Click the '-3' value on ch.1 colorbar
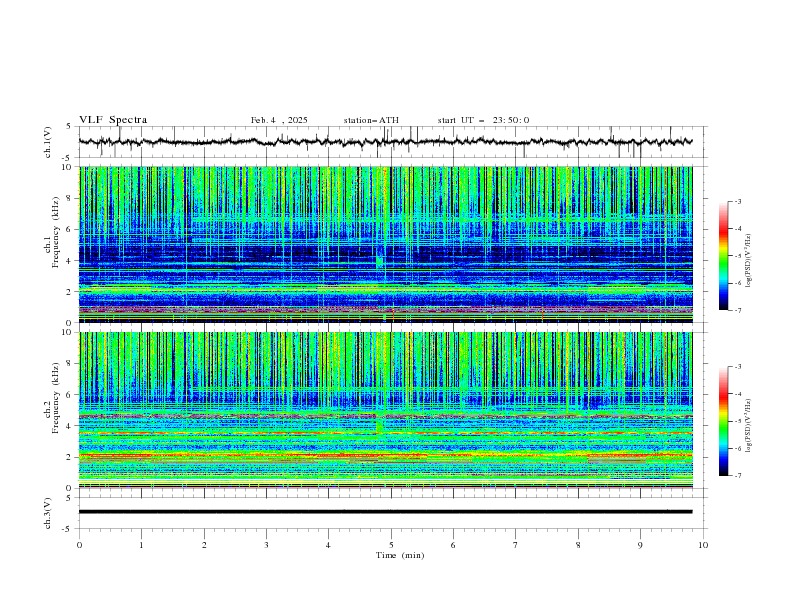Screen dimensions: 792x612 click(x=737, y=201)
